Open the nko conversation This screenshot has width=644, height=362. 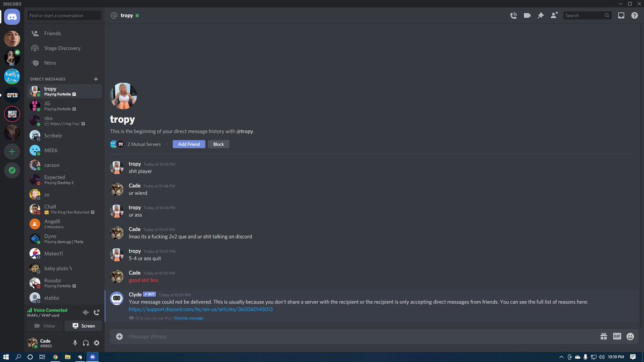pos(64,121)
